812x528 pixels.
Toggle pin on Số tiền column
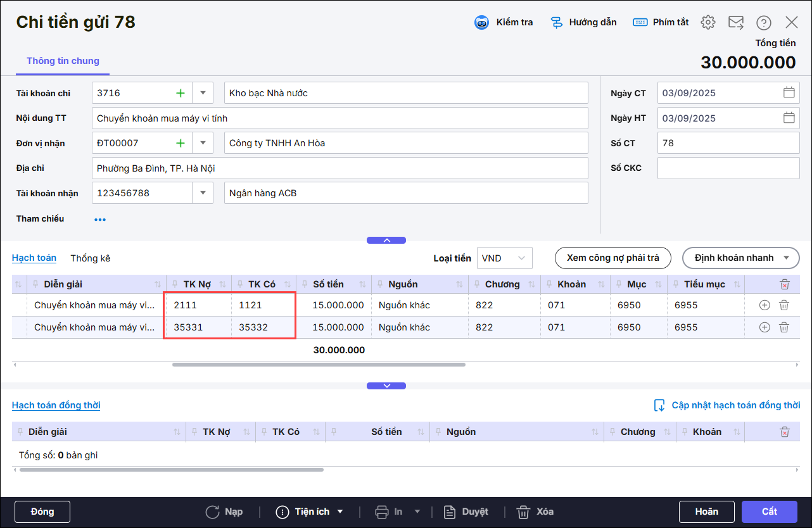click(x=305, y=284)
